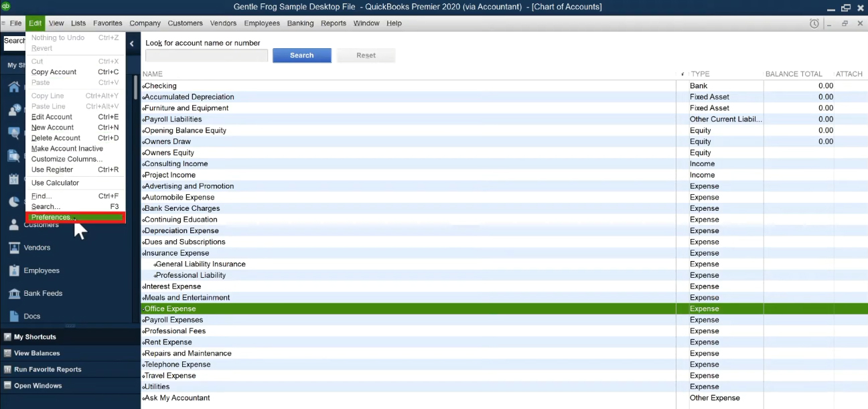Click the QuickBooks logo icon in title bar
The height and width of the screenshot is (409, 868).
pos(6,7)
